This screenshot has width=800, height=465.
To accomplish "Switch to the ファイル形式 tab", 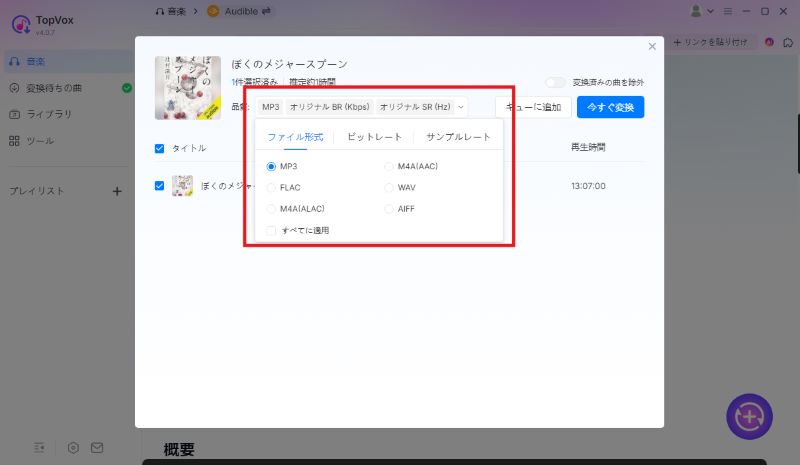I will click(295, 137).
